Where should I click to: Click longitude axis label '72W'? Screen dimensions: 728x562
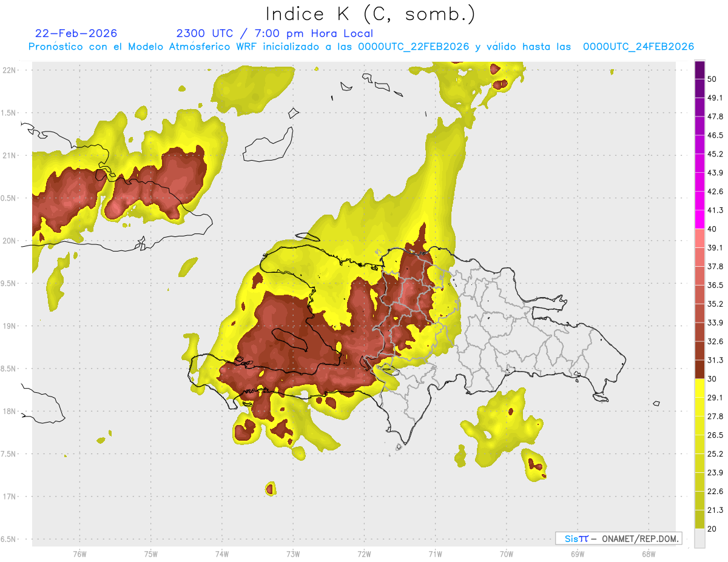(x=364, y=554)
